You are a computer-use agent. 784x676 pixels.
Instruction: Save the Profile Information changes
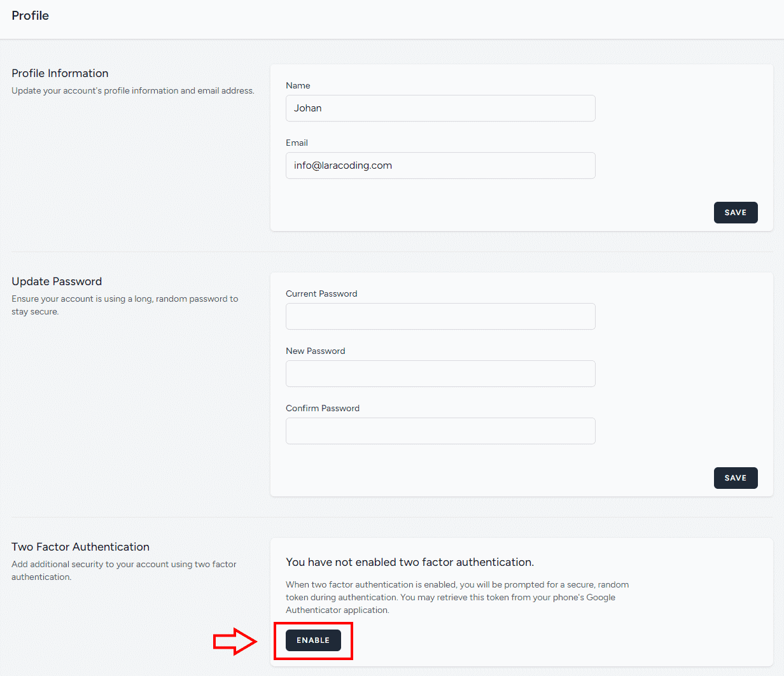(x=736, y=212)
